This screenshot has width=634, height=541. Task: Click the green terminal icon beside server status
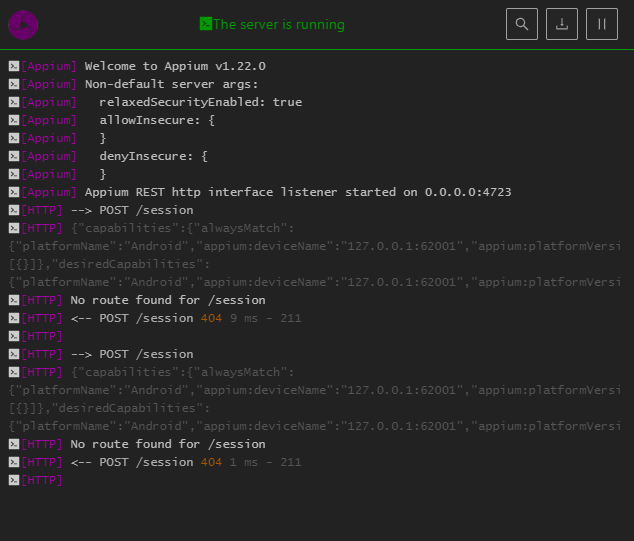pos(205,24)
